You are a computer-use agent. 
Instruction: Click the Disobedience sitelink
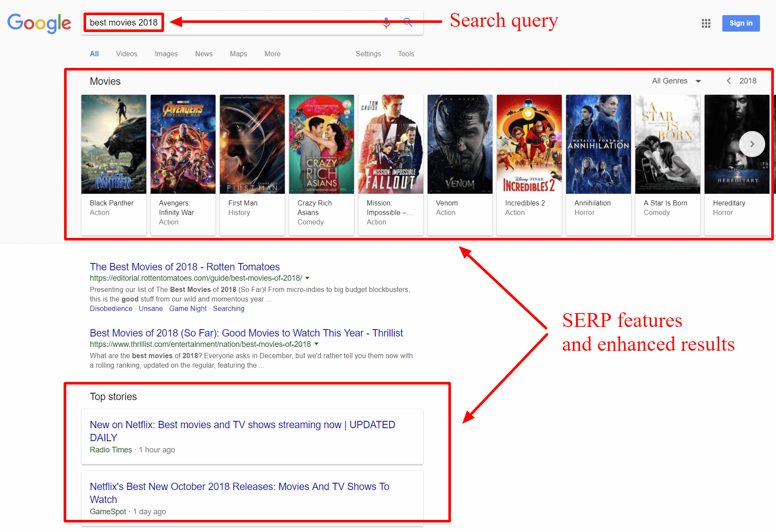(111, 308)
